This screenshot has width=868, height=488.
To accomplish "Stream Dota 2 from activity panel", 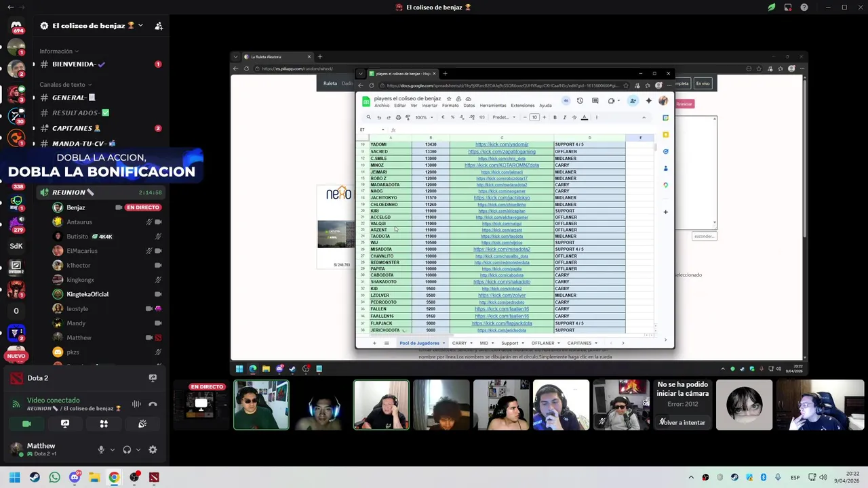I will (x=153, y=378).
